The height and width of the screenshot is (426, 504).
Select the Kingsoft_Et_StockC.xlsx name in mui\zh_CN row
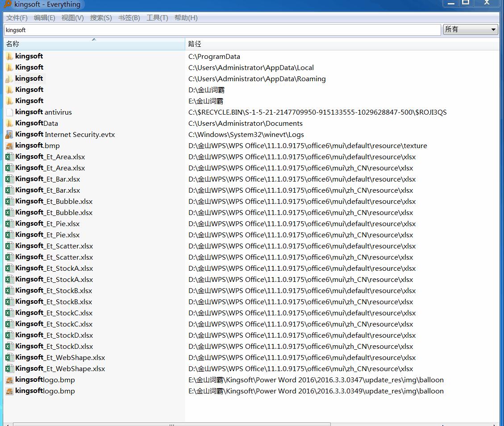click(54, 324)
